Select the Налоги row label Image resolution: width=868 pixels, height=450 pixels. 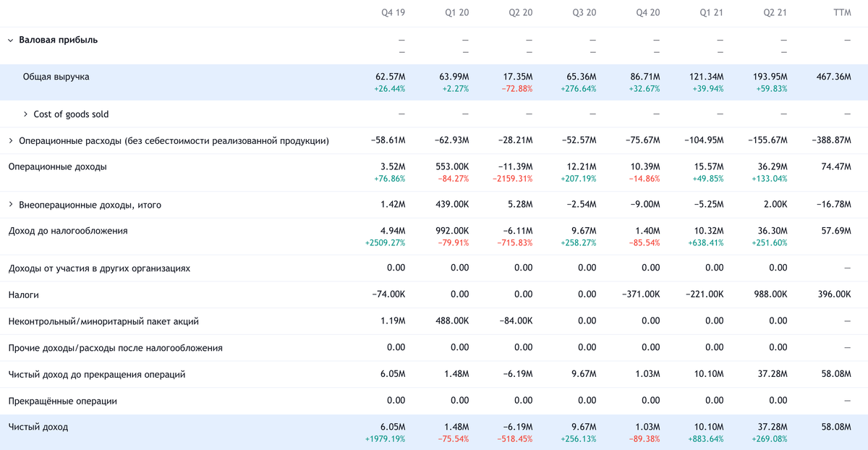(x=23, y=295)
